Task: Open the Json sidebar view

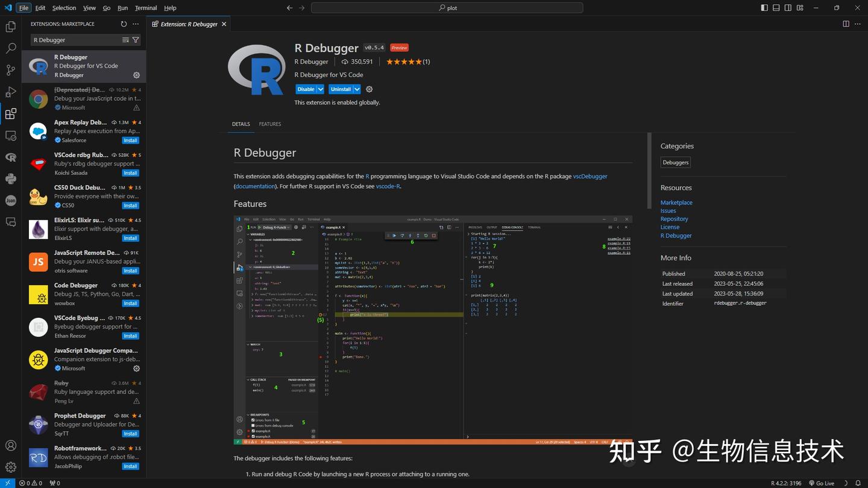Action: [10, 201]
